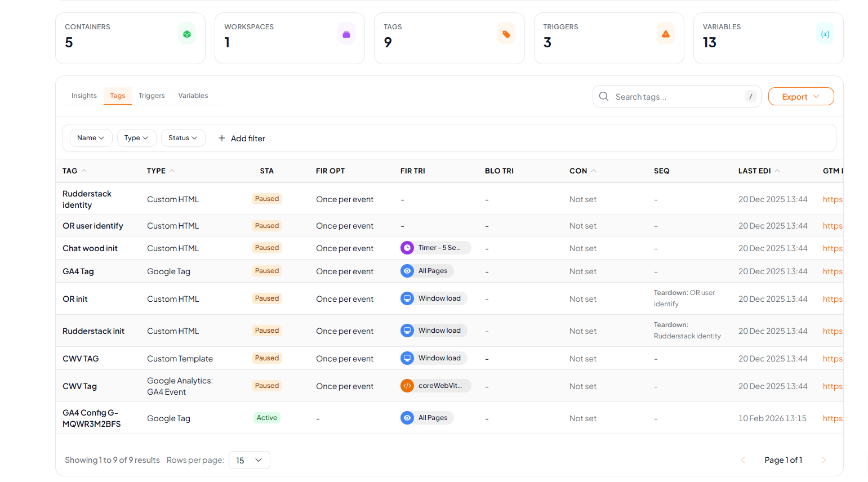The image size is (868, 482).
Task: Sort by LAST EDI column arrow
Action: 777,171
